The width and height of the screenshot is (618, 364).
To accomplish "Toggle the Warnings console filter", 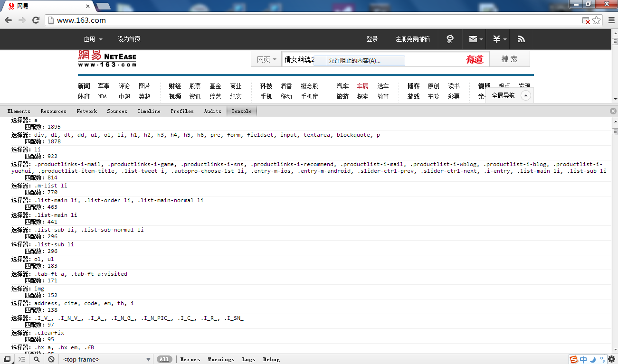I will (221, 359).
